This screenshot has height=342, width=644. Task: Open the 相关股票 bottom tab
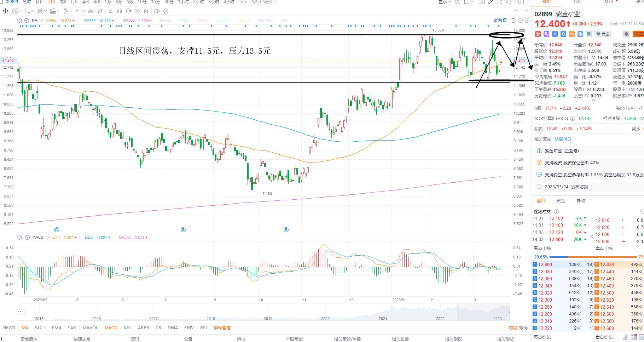pyautogui.click(x=400, y=339)
